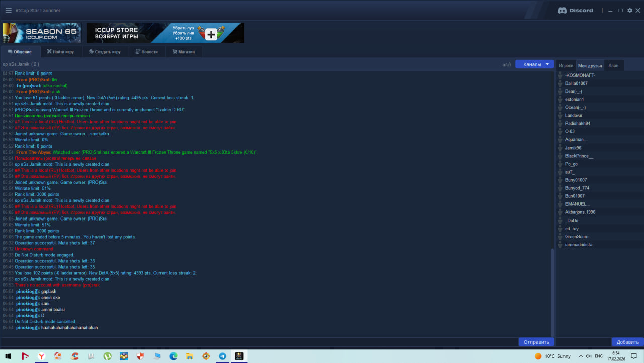The width and height of the screenshot is (644, 363).
Task: Open Yandex Browser from the taskbar
Action: 41,356
